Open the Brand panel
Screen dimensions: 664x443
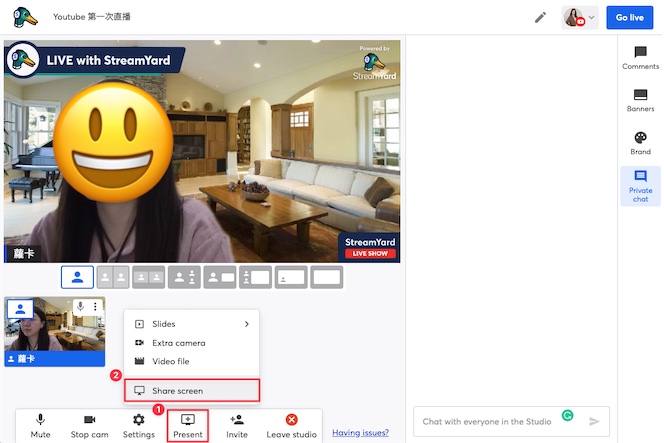(640, 143)
